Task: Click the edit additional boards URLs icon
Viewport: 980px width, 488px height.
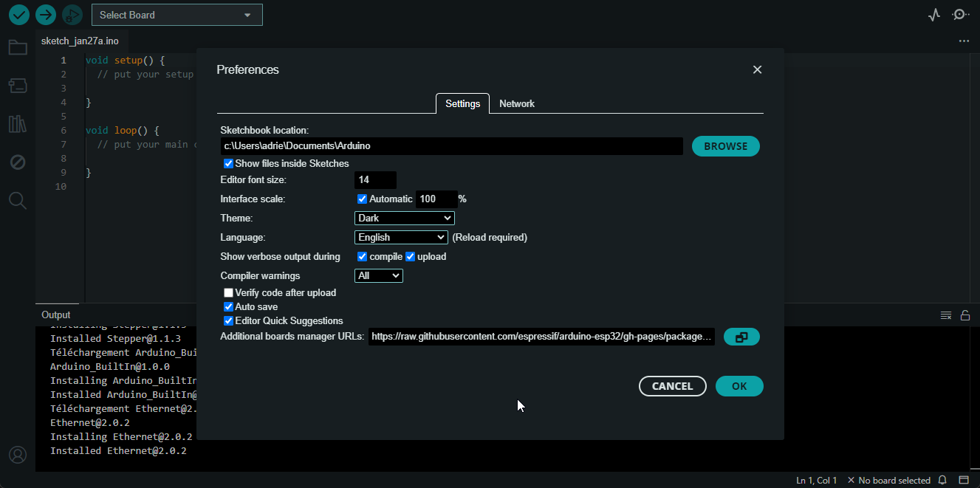Action: click(x=741, y=337)
